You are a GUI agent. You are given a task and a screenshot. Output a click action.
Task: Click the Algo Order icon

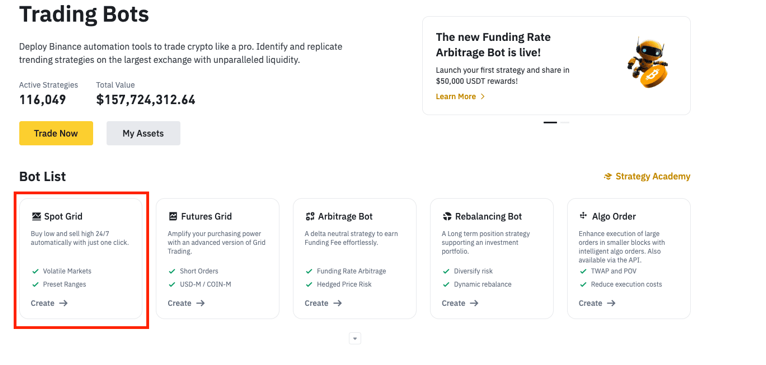click(x=583, y=216)
